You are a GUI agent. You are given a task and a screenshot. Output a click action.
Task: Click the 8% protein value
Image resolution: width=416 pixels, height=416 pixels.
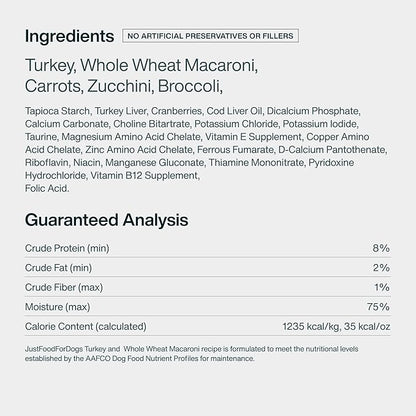coord(381,248)
